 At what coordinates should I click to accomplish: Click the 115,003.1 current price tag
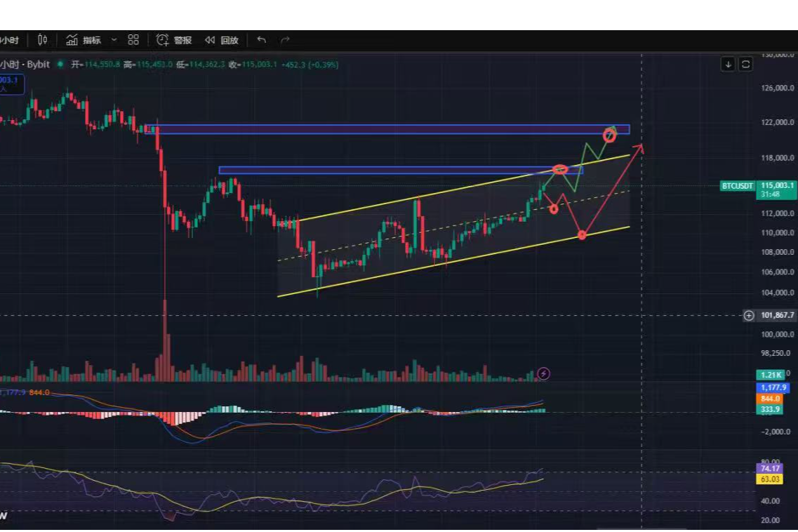click(x=776, y=186)
